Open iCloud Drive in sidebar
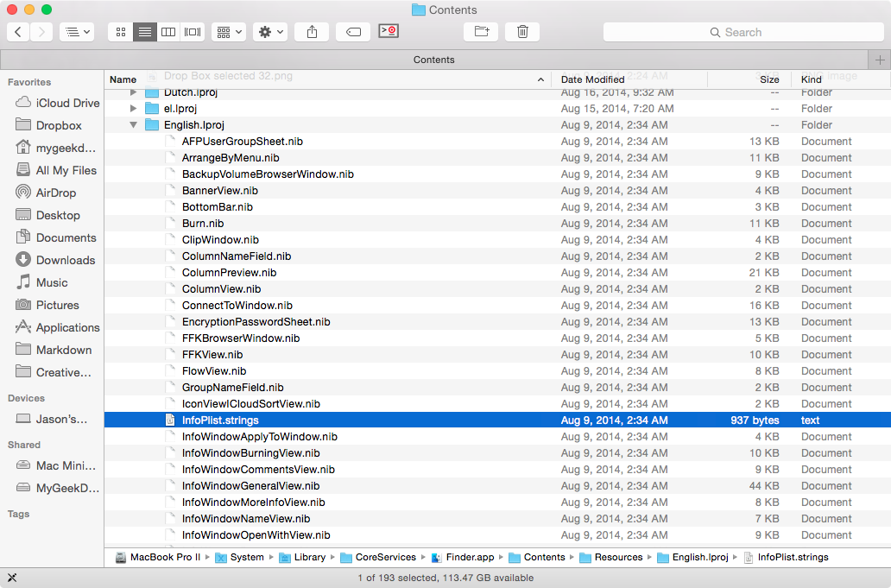 pos(57,103)
